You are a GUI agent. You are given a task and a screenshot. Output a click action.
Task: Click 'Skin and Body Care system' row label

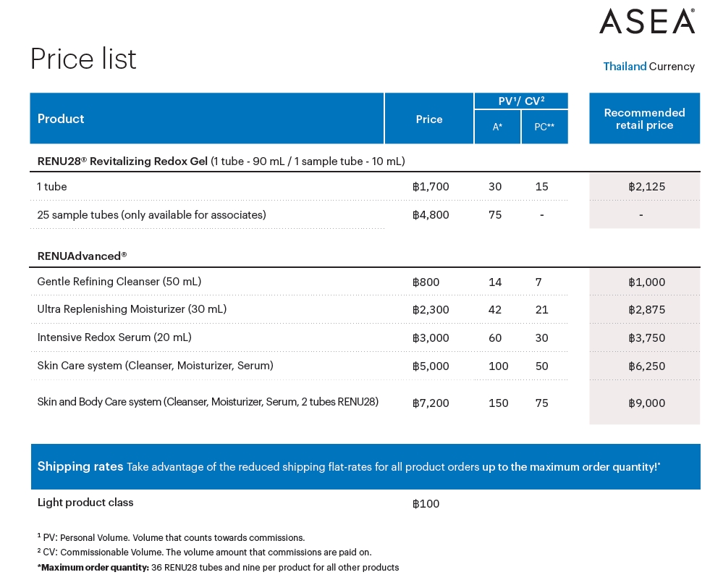point(208,402)
